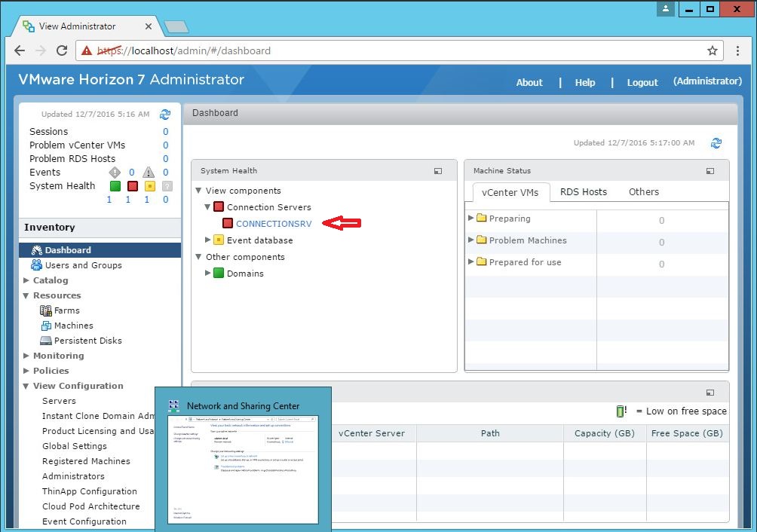Viewport: 757px width, 532px height.
Task: Open the CONNECTIONSRV server link
Action: (x=274, y=224)
